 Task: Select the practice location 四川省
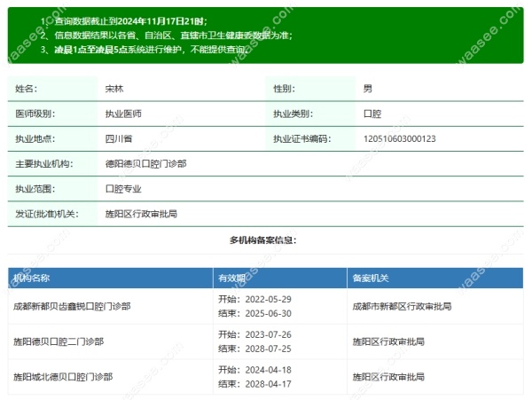click(x=119, y=138)
